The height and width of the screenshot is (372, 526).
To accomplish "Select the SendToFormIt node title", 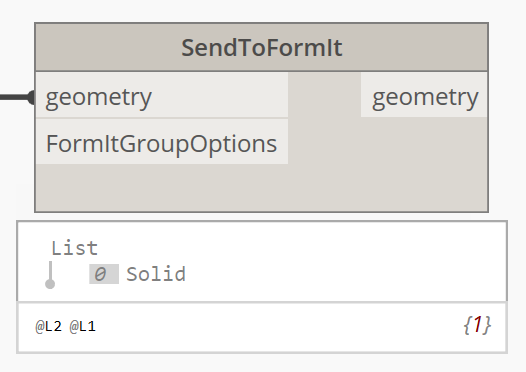I will point(262,48).
